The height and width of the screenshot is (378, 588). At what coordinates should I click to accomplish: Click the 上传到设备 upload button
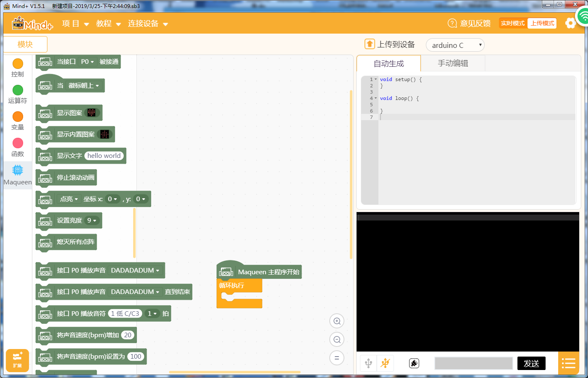tap(389, 44)
